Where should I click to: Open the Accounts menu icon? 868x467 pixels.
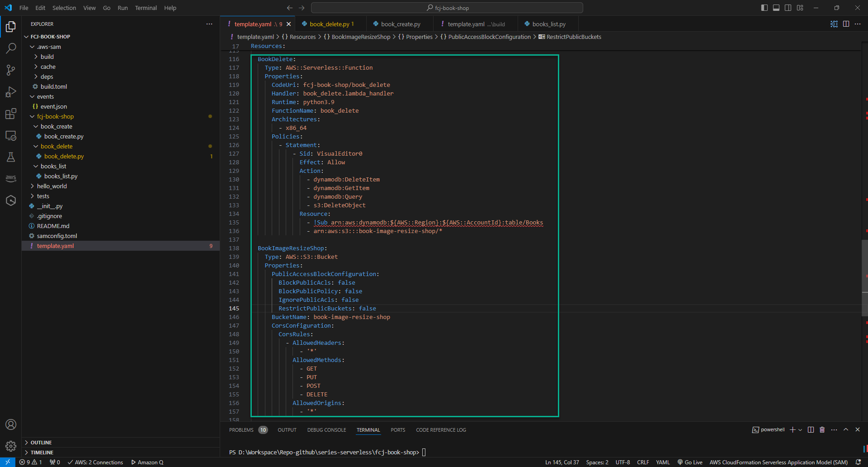[x=11, y=424]
